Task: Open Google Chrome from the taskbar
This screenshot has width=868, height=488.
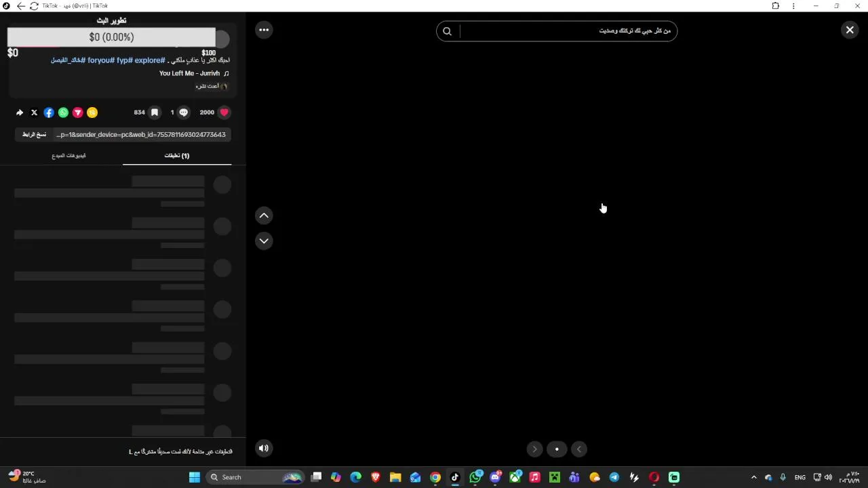Action: click(435, 477)
